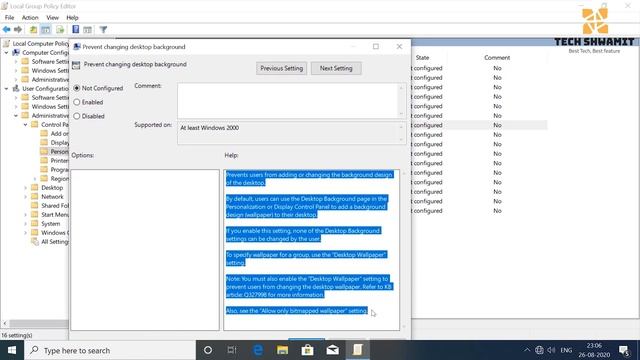
Task: Click the Up one level folder icon
Action: pos(33,29)
